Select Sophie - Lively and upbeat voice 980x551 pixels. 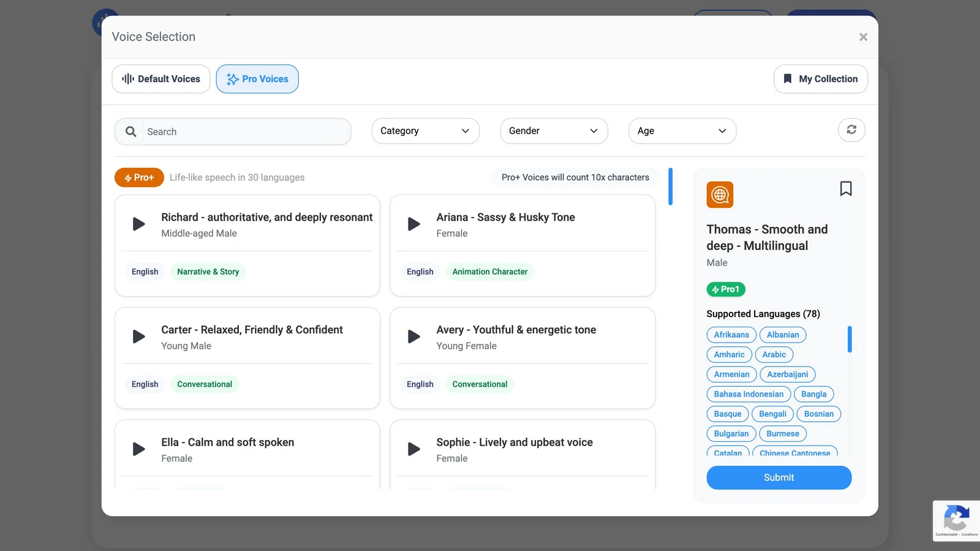tap(514, 442)
